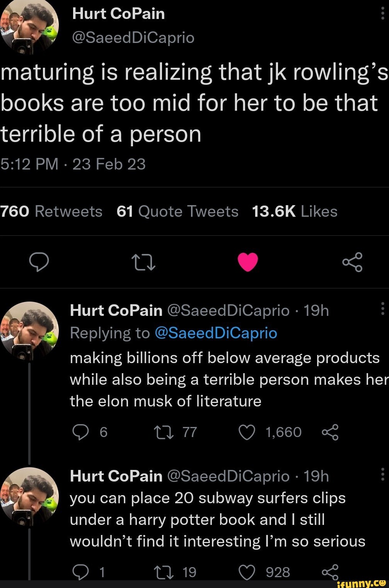Reply to the elon musk of literature tweet
This screenshot has width=389, height=588.
80,432
